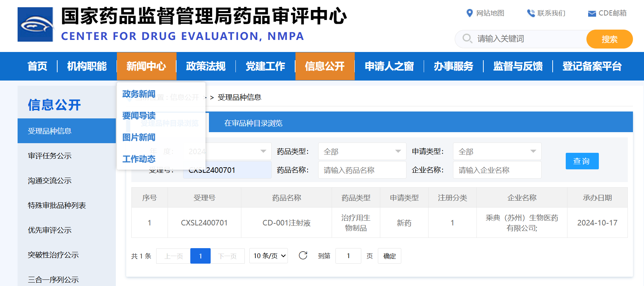
Task: Open 政策法规 menu
Action: (x=206, y=66)
